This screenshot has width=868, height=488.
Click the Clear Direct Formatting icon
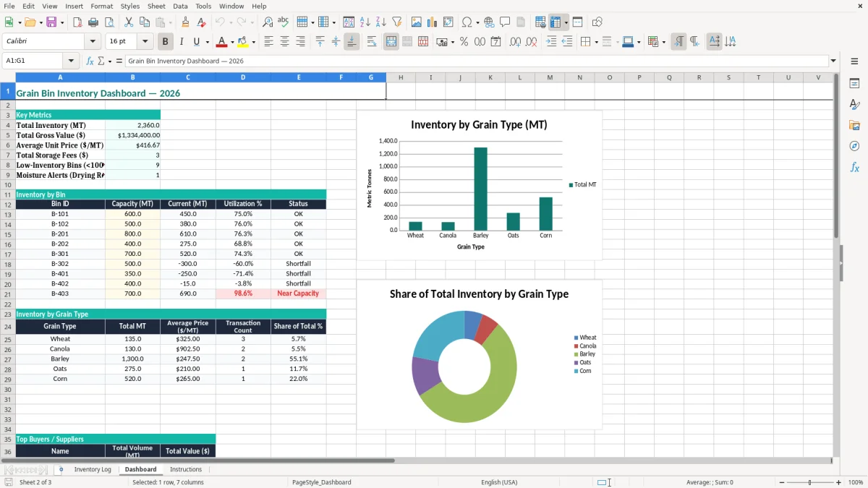point(201,22)
